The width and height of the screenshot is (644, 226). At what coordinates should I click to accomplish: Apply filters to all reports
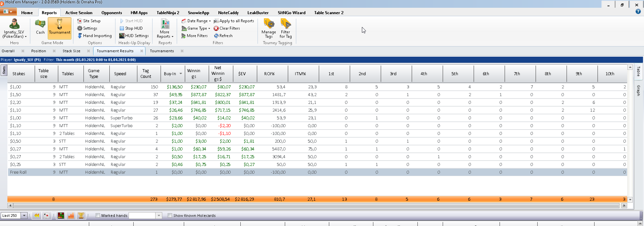pos(234,21)
